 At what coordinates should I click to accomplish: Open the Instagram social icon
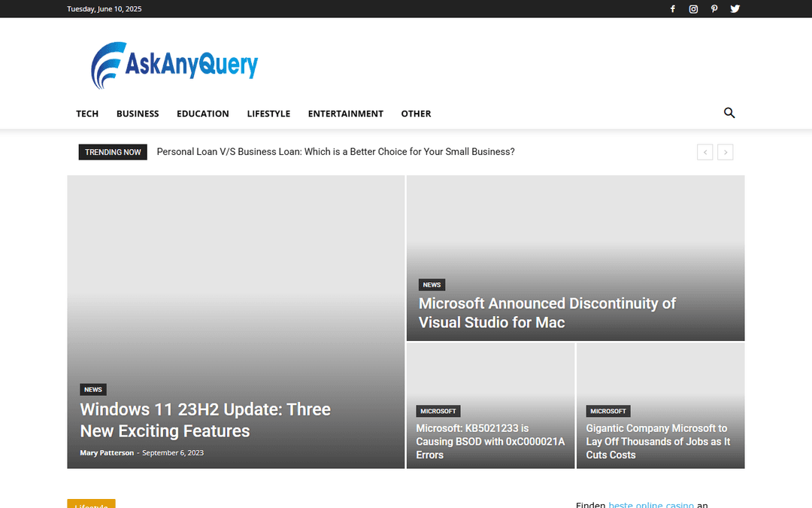click(x=693, y=9)
